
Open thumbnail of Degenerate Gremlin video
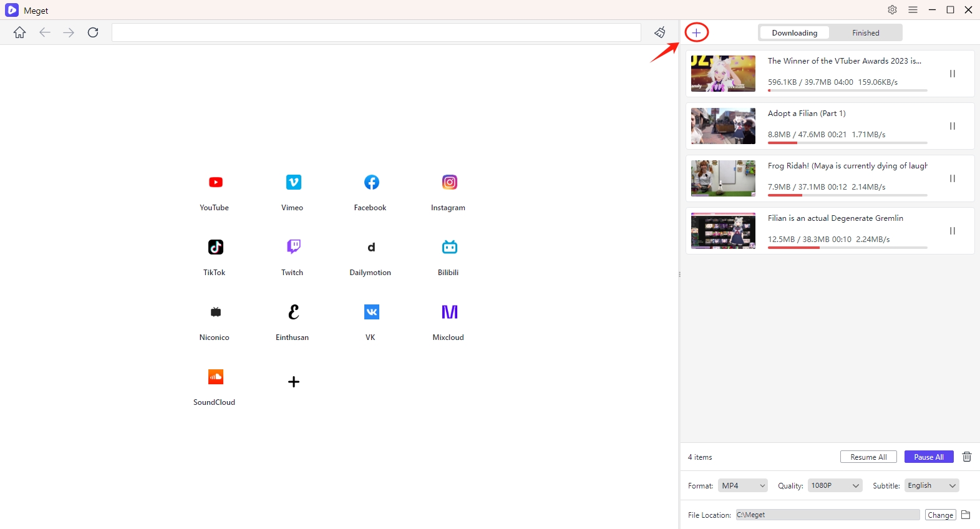click(723, 231)
